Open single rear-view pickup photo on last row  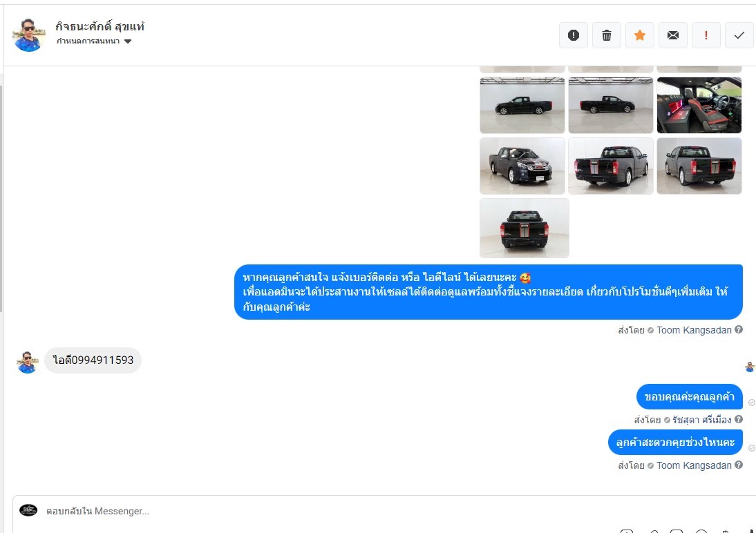524,228
